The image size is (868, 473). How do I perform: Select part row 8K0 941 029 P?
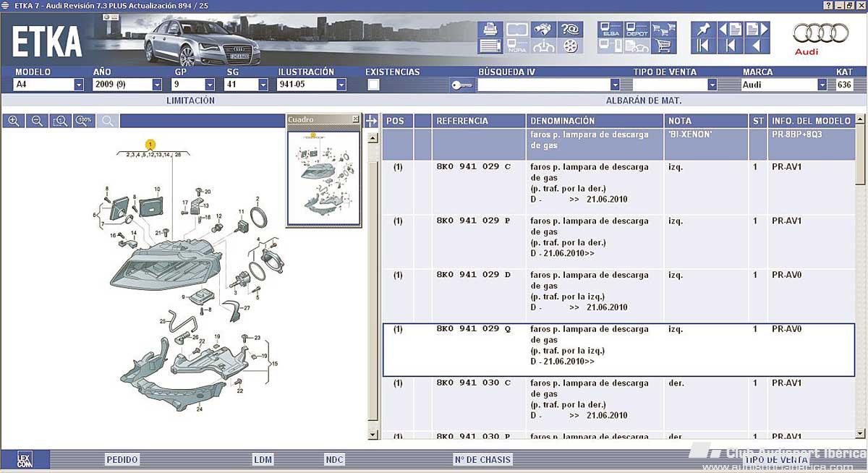pyautogui.click(x=618, y=241)
